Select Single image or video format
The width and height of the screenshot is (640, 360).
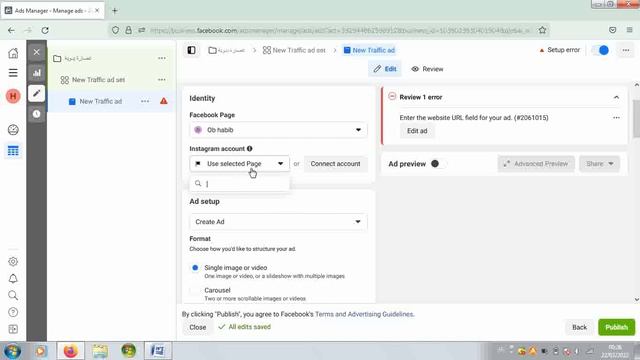195,268
